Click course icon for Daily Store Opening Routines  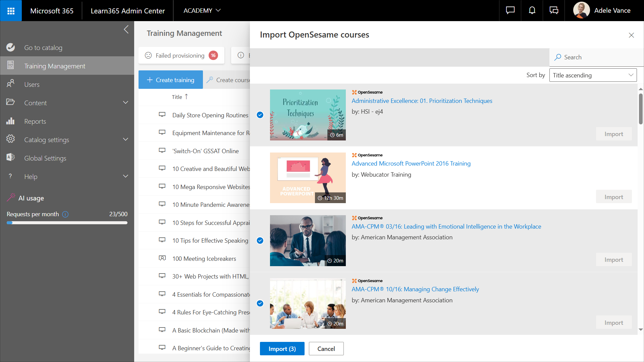(162, 115)
